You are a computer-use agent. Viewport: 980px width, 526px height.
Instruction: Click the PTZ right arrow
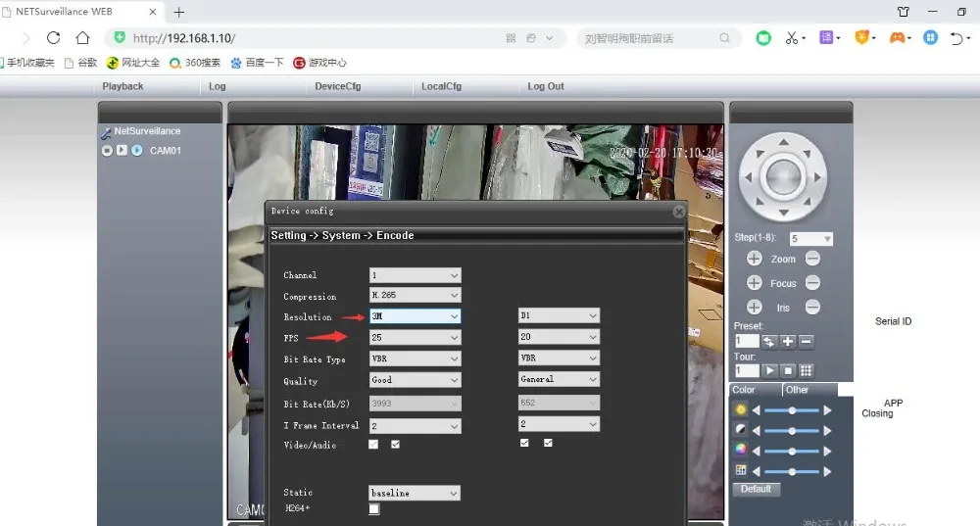click(817, 177)
